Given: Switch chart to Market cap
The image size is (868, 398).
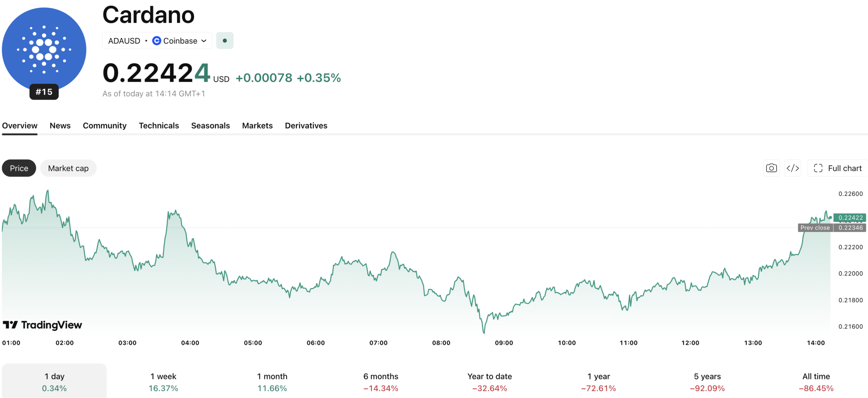Looking at the screenshot, I should click(x=68, y=168).
